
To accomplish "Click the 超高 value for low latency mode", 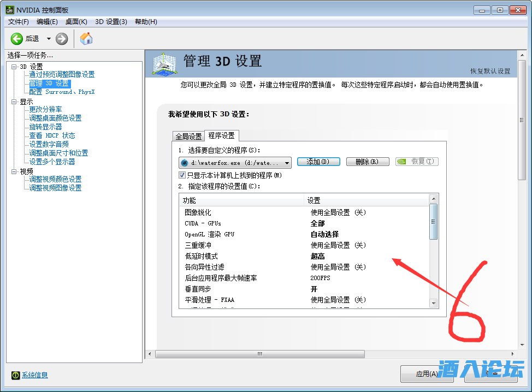I will click(x=317, y=257).
